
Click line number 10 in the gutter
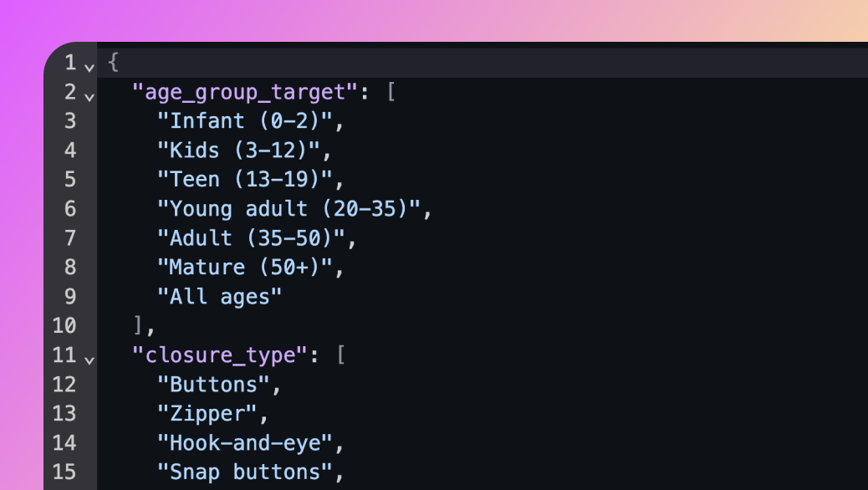tap(64, 326)
